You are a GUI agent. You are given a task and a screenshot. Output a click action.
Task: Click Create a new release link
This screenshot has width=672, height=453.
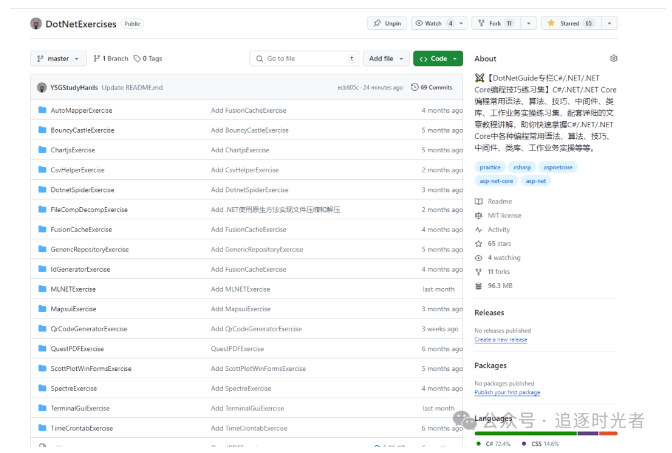(501, 339)
